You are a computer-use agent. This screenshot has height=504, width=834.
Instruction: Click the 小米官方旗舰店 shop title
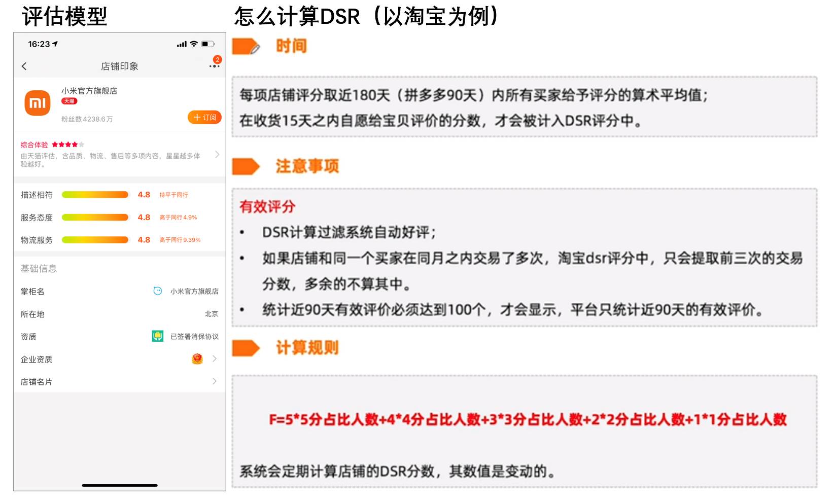89,91
